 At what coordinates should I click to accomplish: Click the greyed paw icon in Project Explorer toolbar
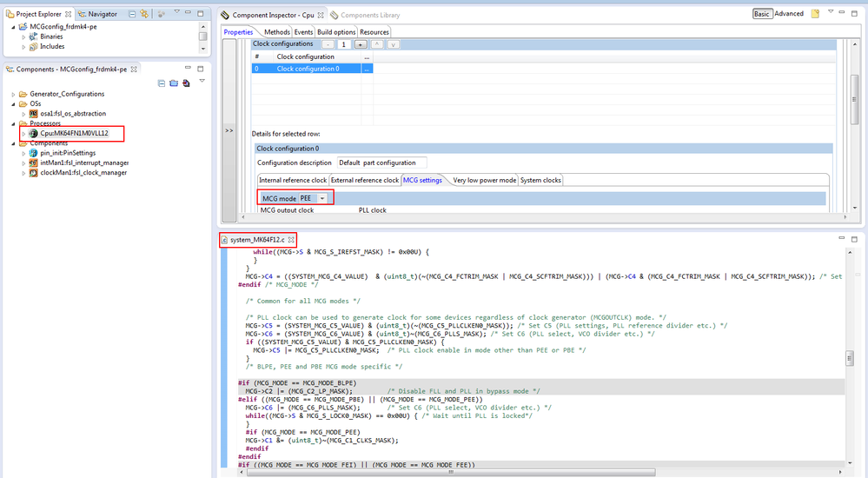[161, 14]
